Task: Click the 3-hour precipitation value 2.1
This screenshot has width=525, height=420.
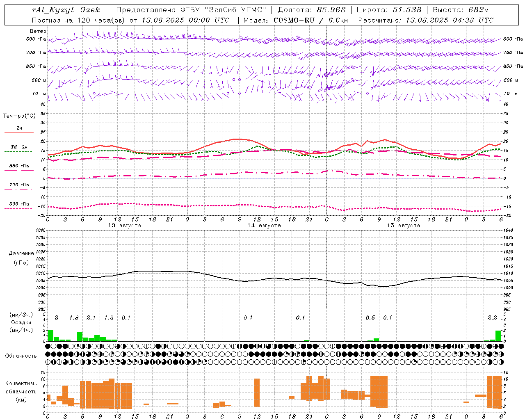Action: point(91,318)
